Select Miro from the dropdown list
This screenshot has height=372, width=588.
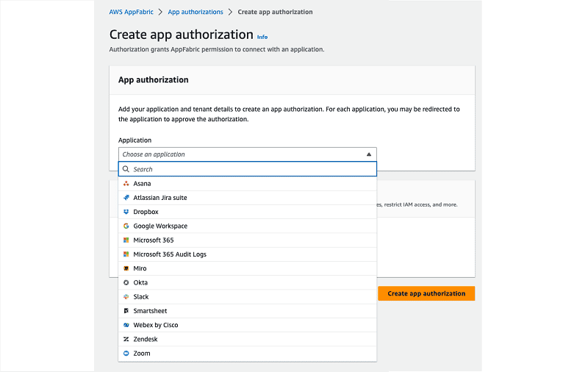coord(248,268)
